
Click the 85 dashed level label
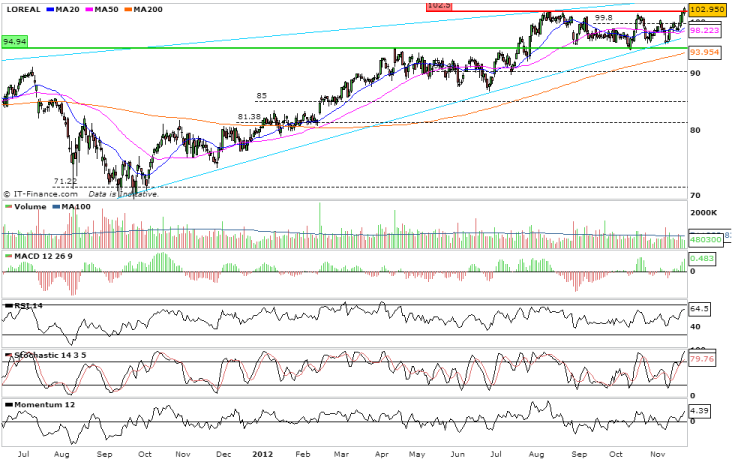(x=261, y=96)
